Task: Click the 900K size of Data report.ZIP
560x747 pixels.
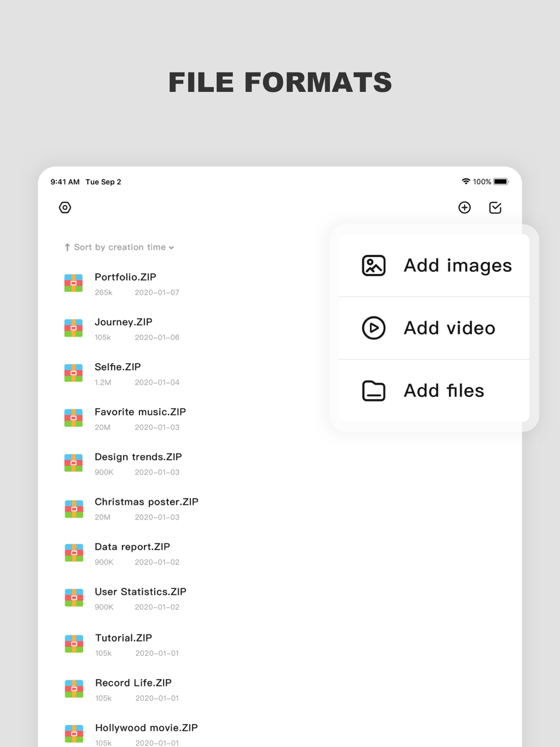Action: [104, 562]
